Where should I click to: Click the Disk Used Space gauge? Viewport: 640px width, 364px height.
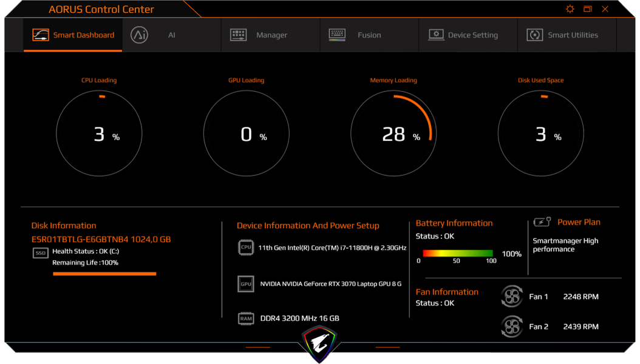tap(541, 133)
